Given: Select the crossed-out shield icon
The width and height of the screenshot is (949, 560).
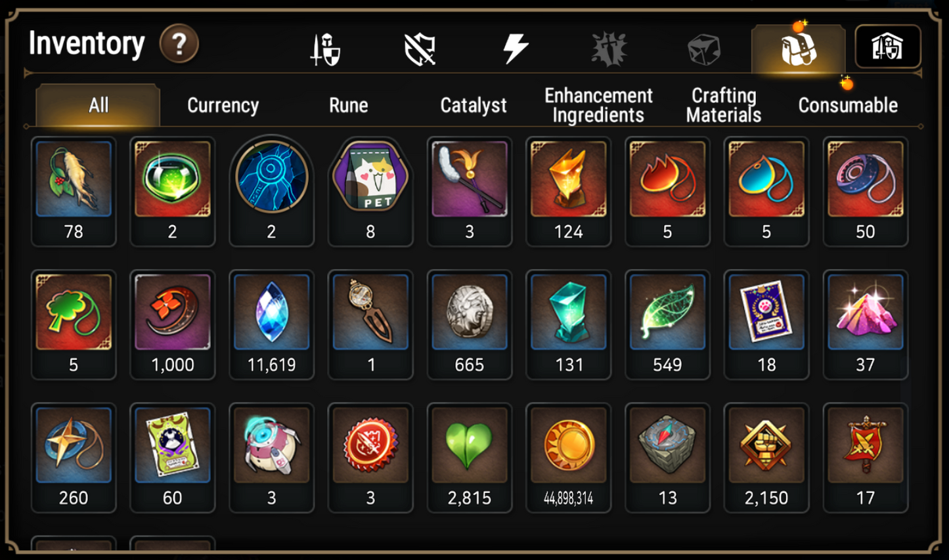Looking at the screenshot, I should tap(420, 49).
